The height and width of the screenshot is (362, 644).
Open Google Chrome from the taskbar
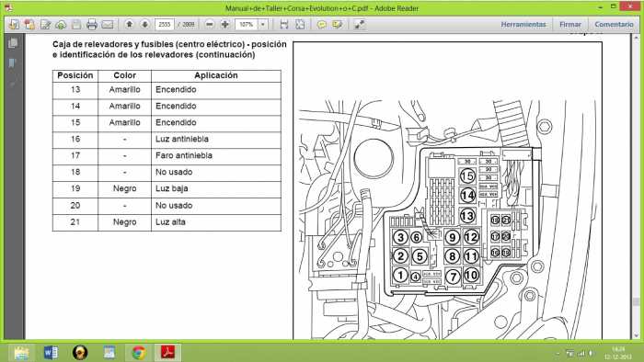click(x=139, y=353)
